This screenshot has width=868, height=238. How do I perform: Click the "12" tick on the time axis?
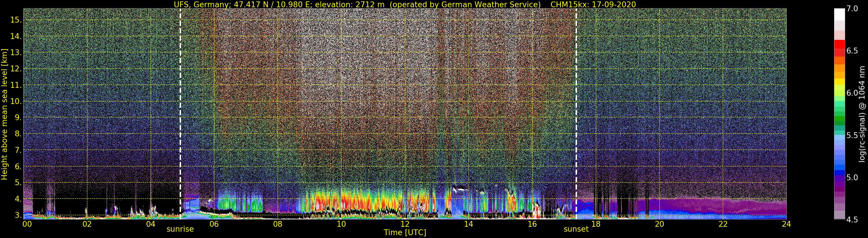pos(405,224)
